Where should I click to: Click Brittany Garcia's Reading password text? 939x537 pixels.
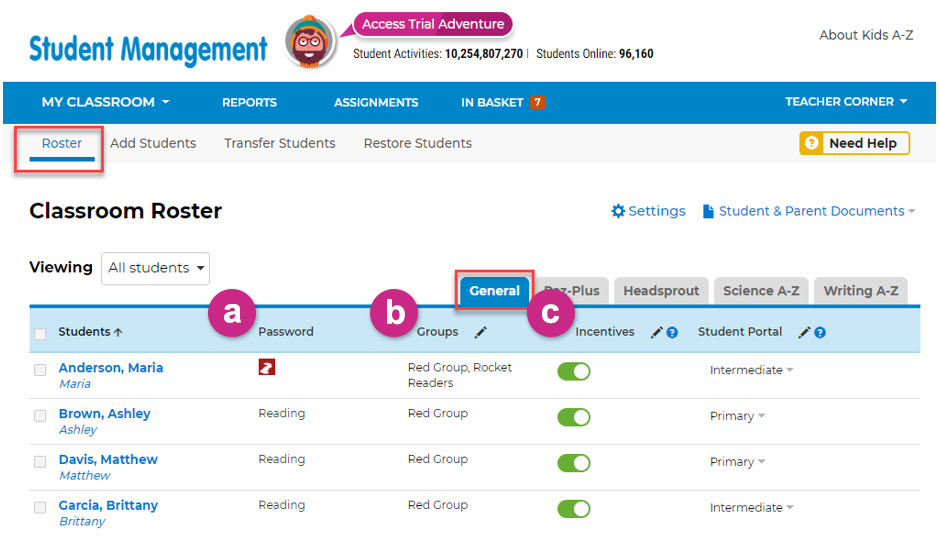281,505
